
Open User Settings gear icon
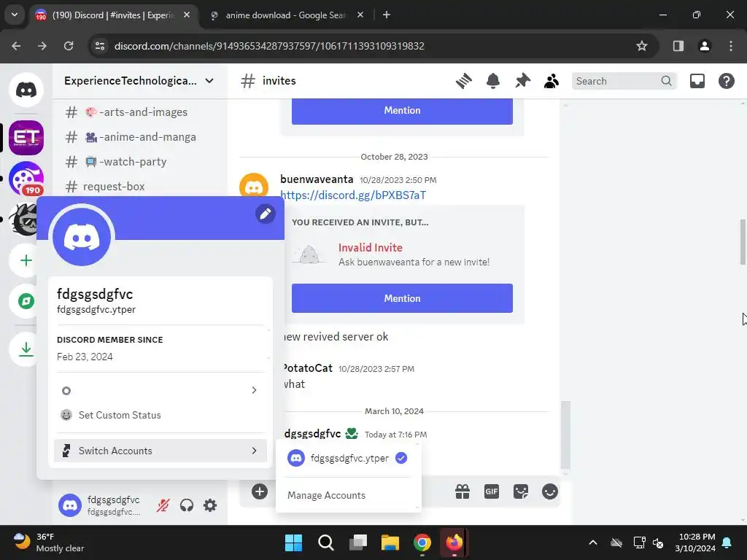point(210,505)
